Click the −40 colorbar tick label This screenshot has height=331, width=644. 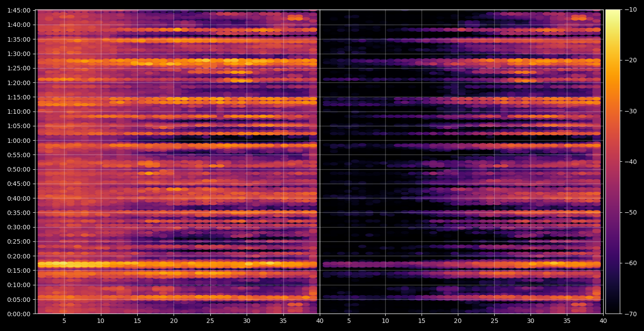point(631,162)
